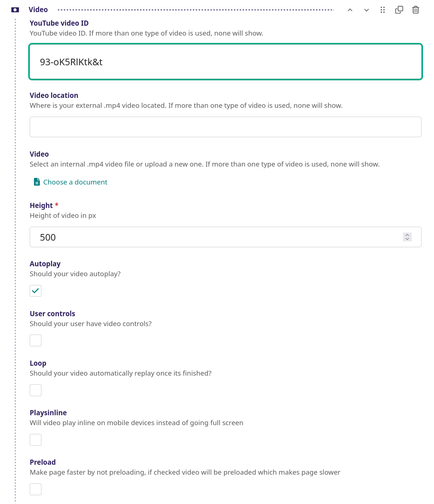Decrease Height using the stepper down arrow
Viewport: 434px width, 504px height.
[x=407, y=239]
